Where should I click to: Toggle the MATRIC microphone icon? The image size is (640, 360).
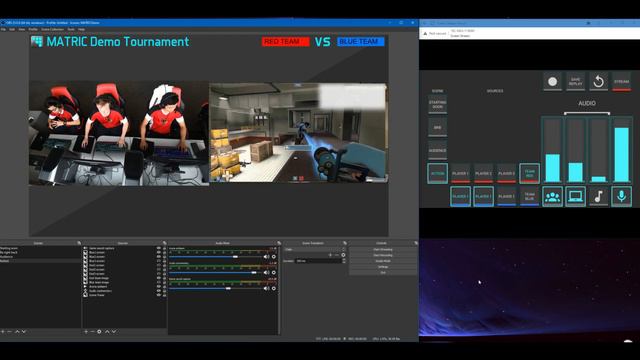[x=621, y=196]
